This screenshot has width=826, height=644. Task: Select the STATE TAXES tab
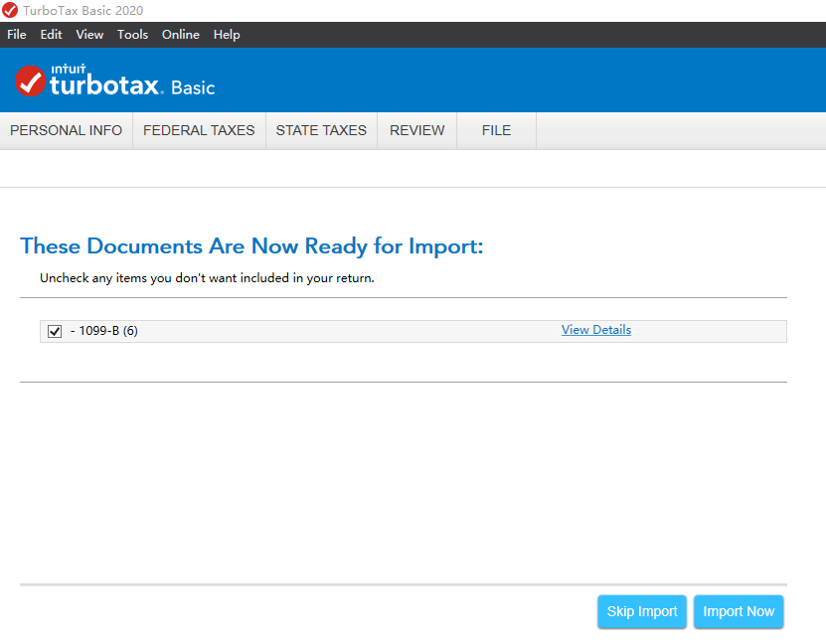point(321,130)
